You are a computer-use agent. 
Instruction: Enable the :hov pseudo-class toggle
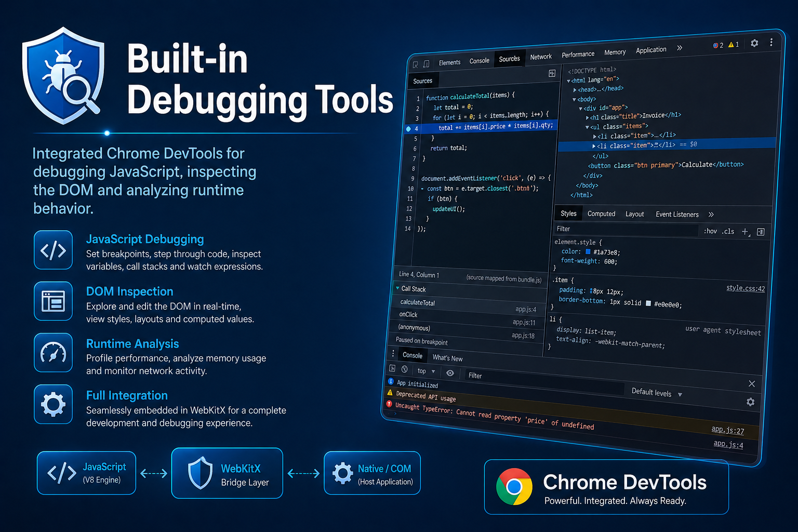coord(710,231)
